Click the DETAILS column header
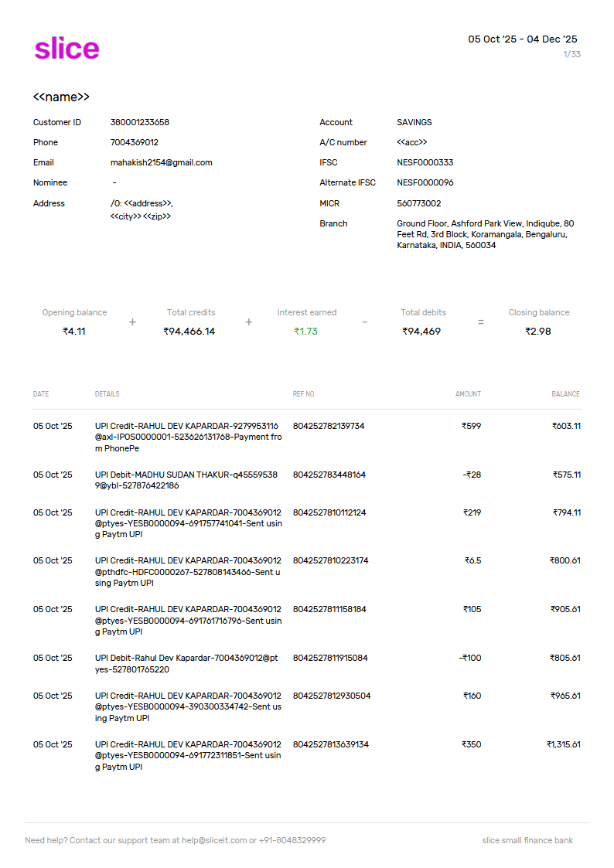 [x=107, y=394]
